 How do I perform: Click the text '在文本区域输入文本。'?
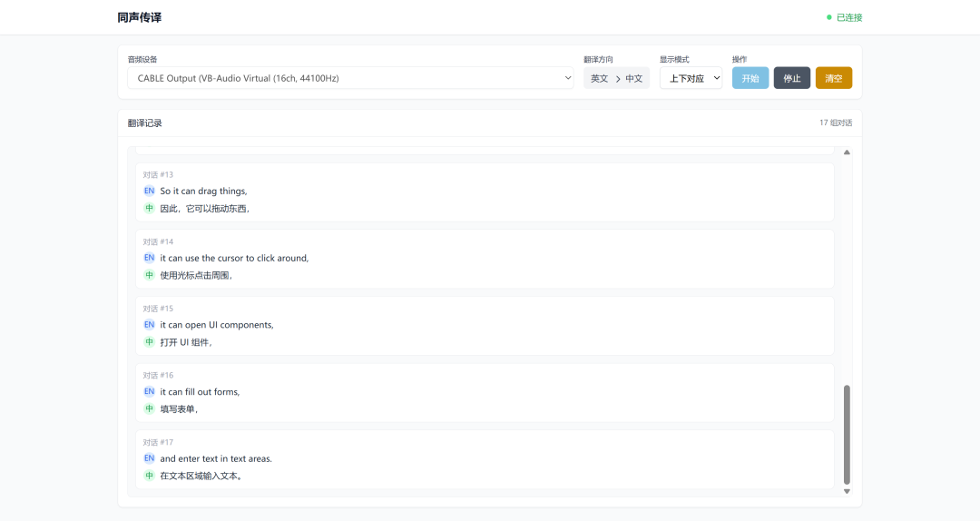click(x=201, y=476)
